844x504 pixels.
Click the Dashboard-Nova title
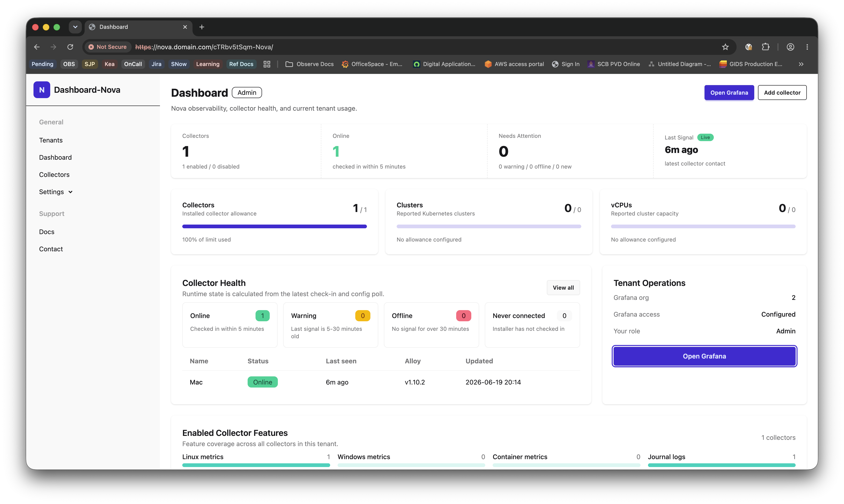tap(87, 90)
